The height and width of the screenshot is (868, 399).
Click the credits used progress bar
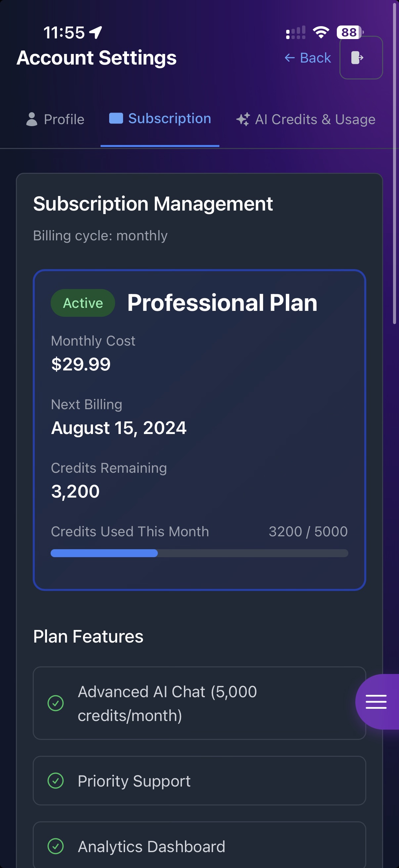point(199,553)
